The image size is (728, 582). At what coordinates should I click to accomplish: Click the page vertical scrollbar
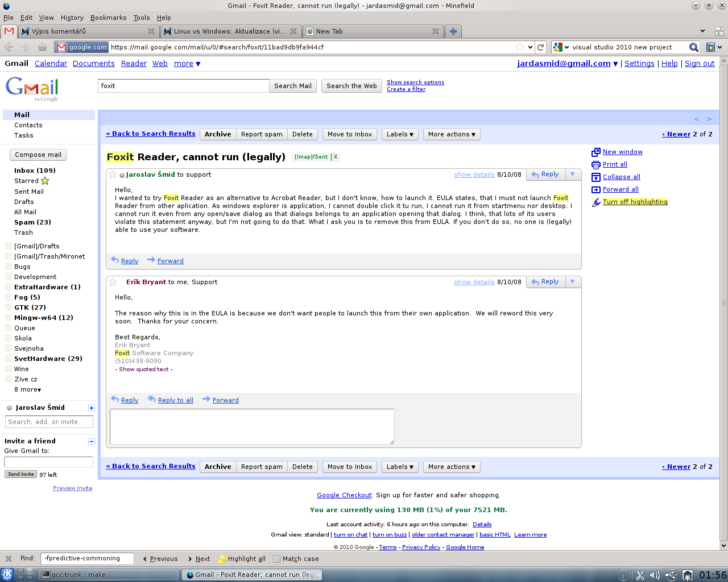(723, 303)
